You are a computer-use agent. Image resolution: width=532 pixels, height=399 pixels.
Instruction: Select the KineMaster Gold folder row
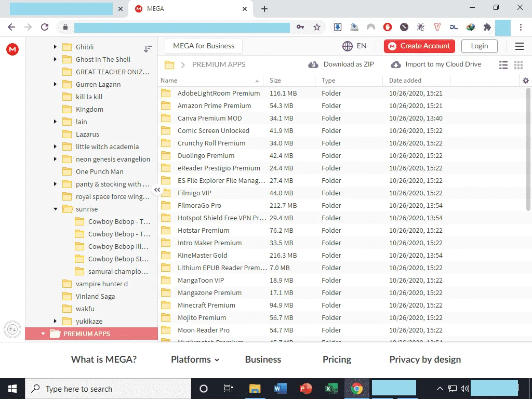[x=342, y=256]
